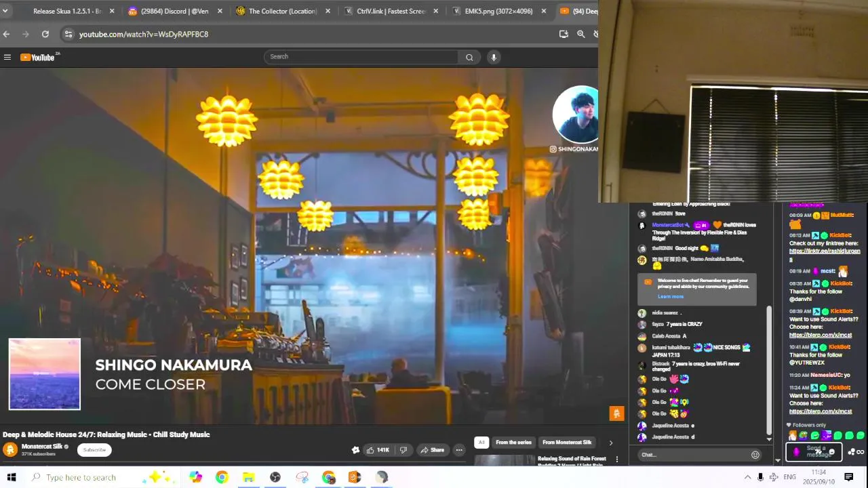
Task: Expand next related chips with right chevron
Action: click(611, 443)
